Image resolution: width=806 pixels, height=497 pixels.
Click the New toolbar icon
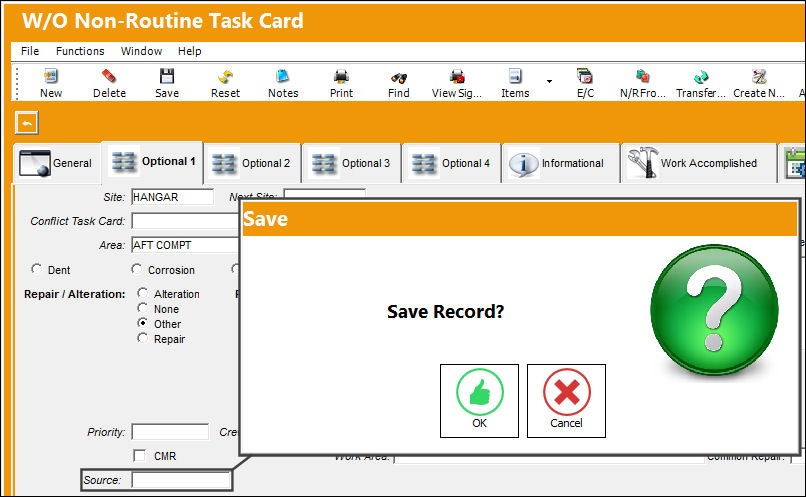50,77
